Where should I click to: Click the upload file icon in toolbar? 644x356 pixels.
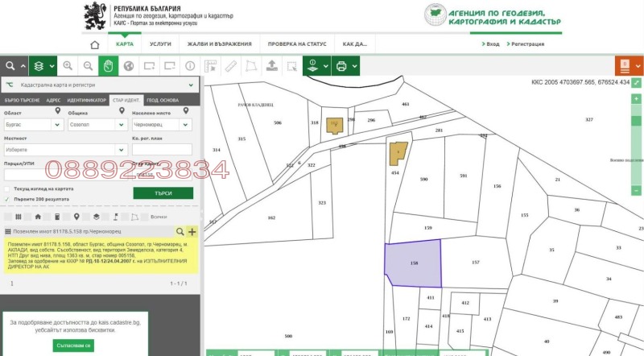coord(271,65)
